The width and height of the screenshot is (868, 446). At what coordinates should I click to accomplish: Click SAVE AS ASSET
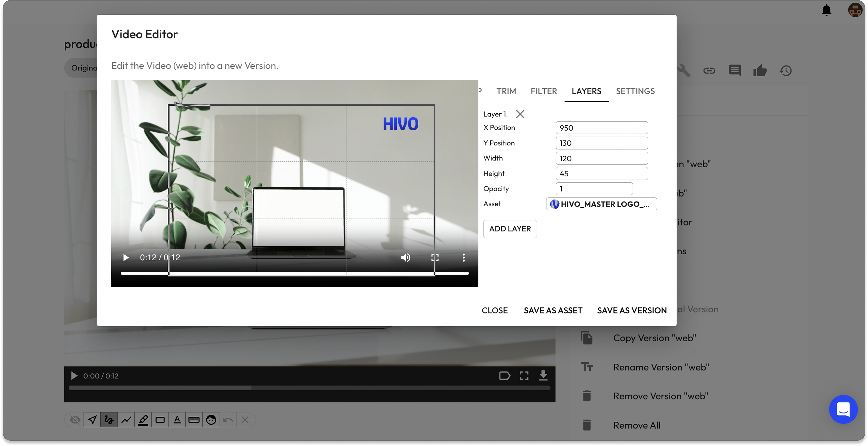[x=553, y=310]
